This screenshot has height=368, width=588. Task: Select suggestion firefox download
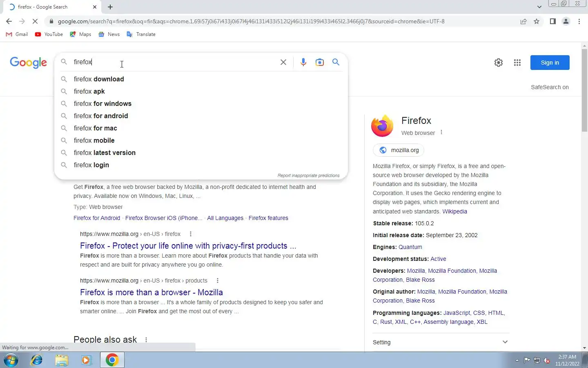point(201,79)
